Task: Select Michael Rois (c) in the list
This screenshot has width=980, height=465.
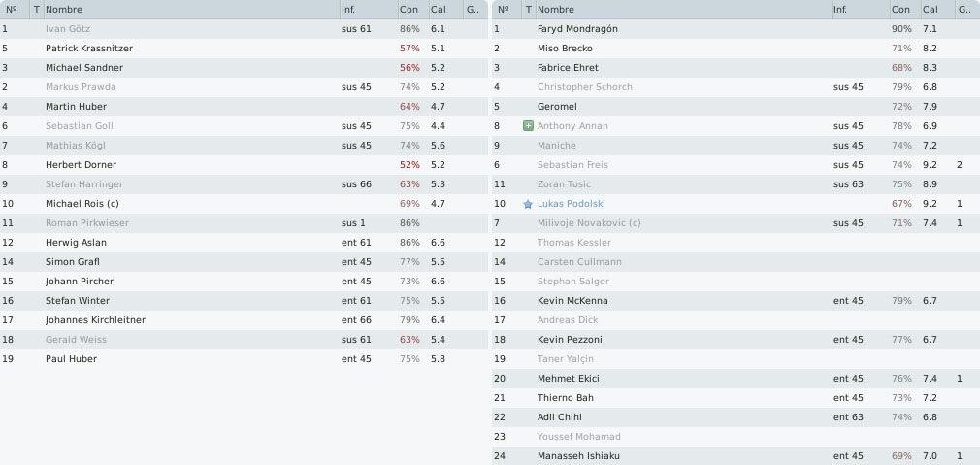Action: click(244, 204)
